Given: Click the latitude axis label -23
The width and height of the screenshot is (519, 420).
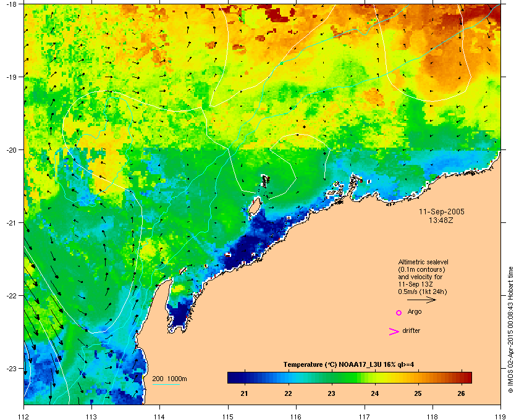Looking at the screenshot, I should pos(12,368).
